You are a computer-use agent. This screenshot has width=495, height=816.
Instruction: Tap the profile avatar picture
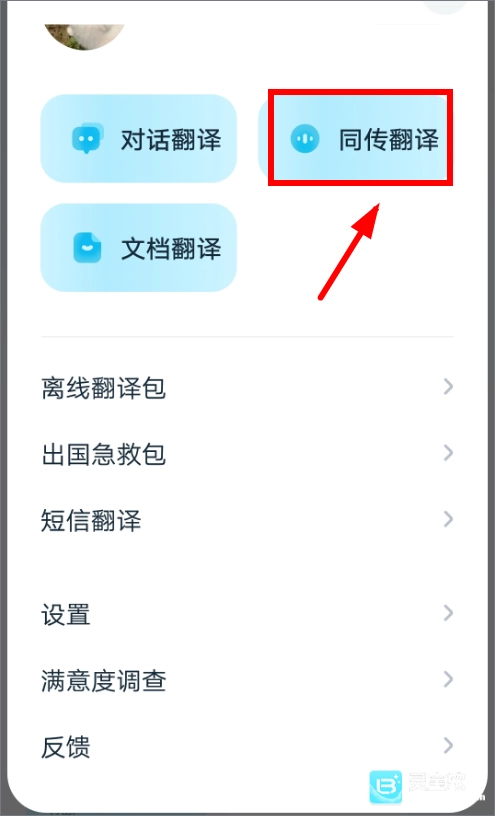pos(85,36)
